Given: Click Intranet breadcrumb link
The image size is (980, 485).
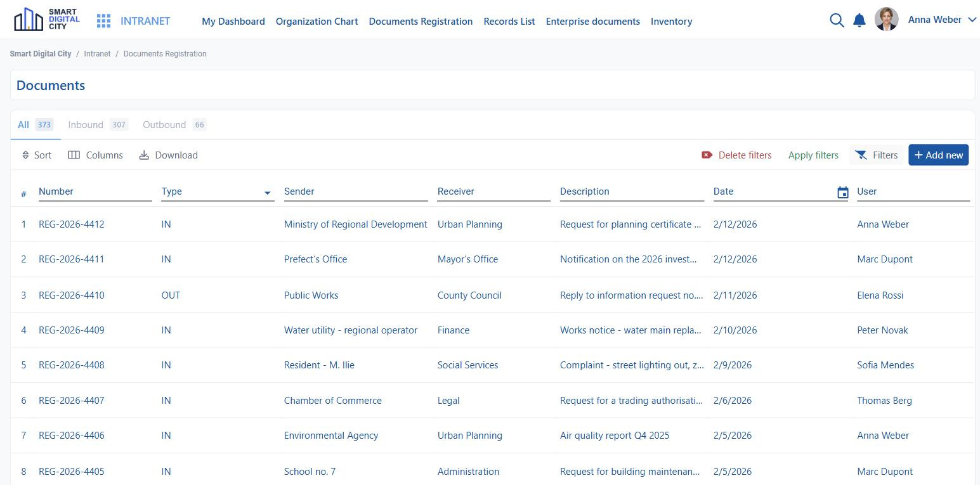Looking at the screenshot, I should coord(97,54).
